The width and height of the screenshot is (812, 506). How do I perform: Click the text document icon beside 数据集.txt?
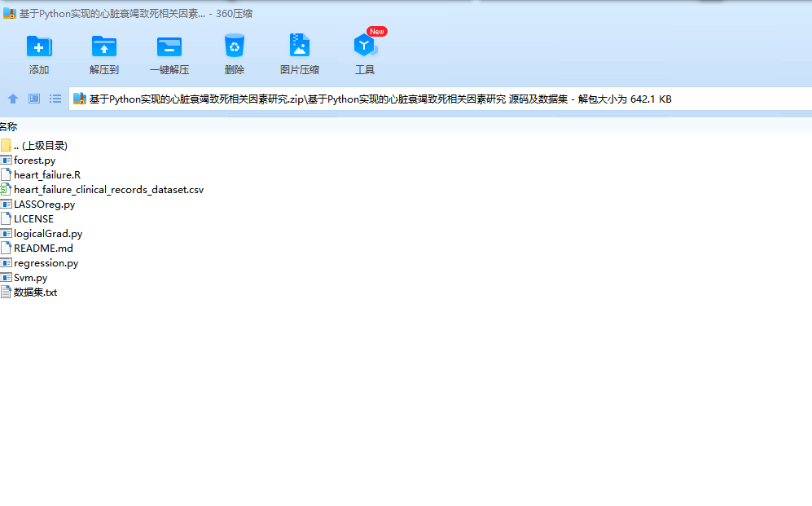[6, 292]
